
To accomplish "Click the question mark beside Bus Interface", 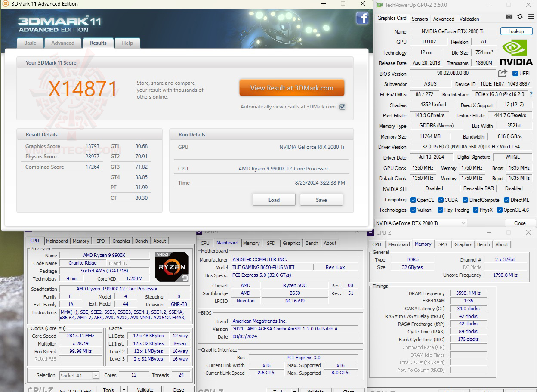I will click(531, 94).
